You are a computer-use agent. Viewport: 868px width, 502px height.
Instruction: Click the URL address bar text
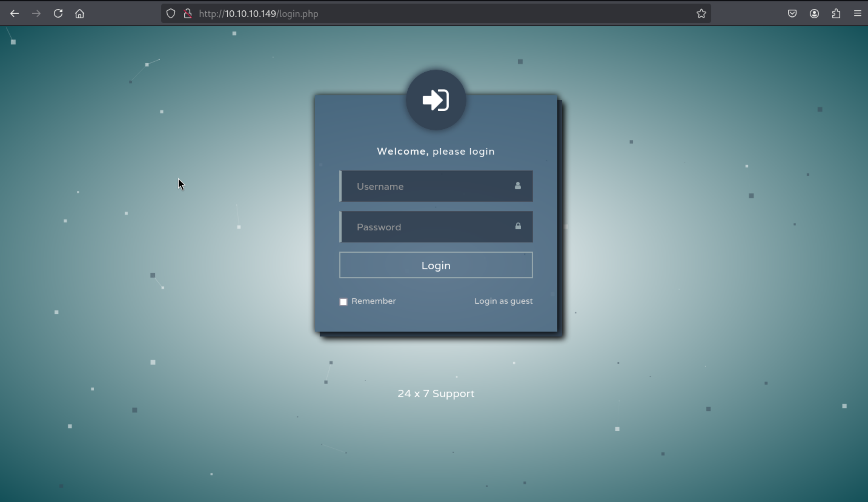tap(258, 14)
